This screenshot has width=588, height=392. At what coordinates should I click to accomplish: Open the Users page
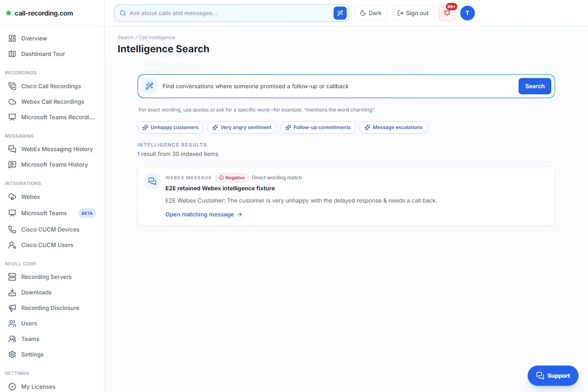coord(52,323)
